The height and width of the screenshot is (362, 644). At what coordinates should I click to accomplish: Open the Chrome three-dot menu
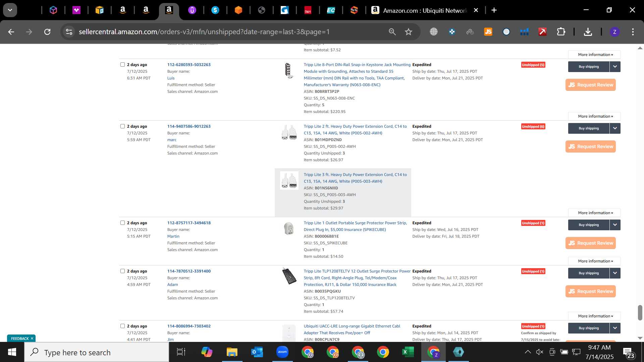point(633,32)
